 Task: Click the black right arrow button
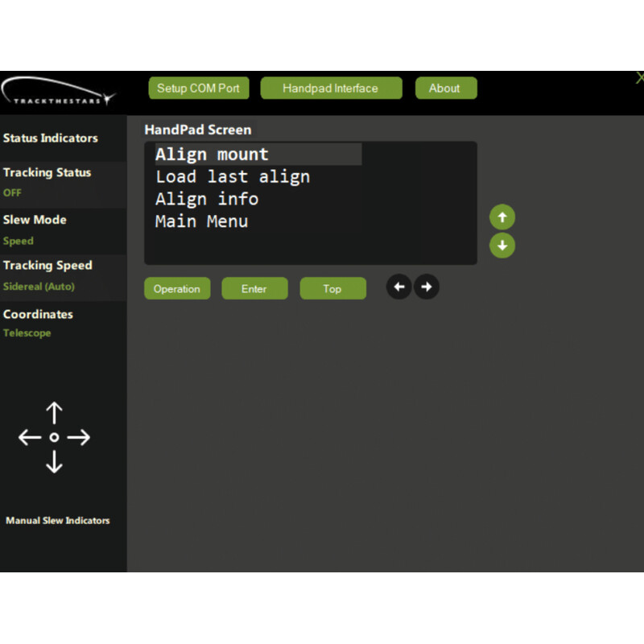[x=427, y=287]
